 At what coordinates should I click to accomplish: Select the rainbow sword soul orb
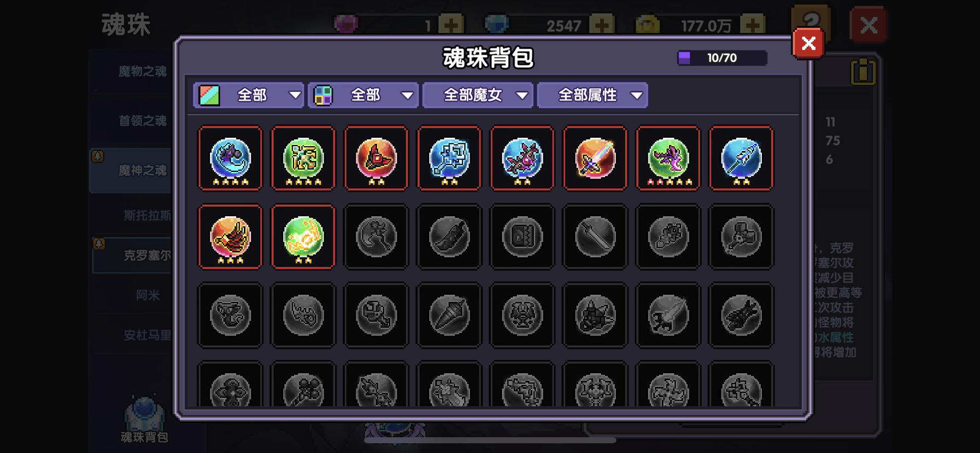(595, 158)
